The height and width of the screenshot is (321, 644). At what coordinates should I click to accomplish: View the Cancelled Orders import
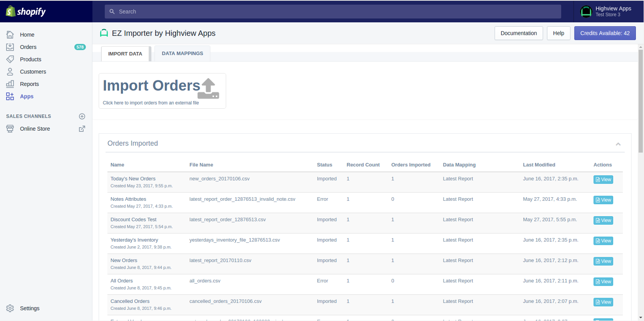[603, 302]
